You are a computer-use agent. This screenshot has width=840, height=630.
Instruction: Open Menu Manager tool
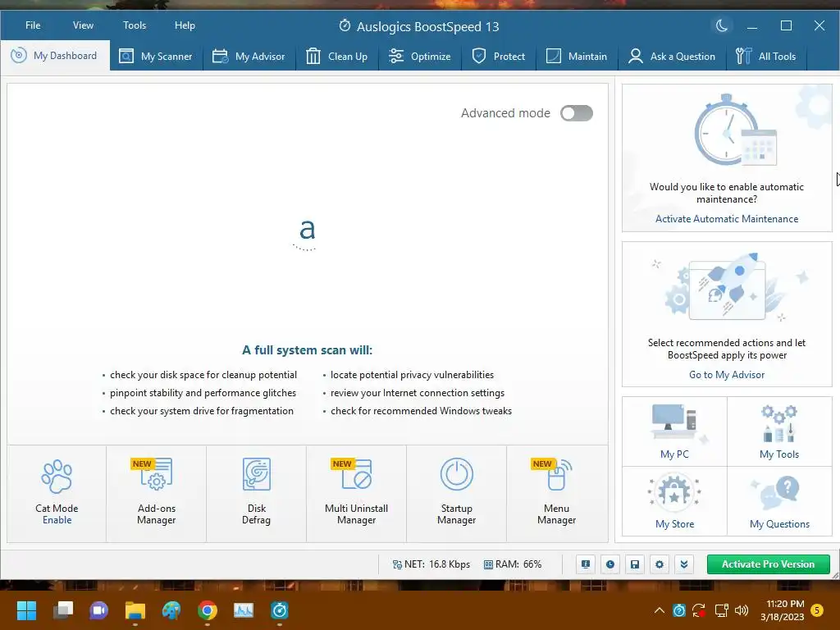click(x=557, y=493)
